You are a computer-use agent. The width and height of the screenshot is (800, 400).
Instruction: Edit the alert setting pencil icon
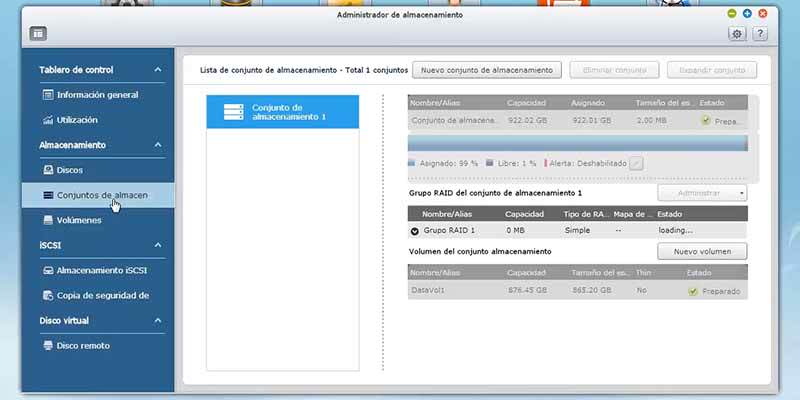pyautogui.click(x=636, y=163)
